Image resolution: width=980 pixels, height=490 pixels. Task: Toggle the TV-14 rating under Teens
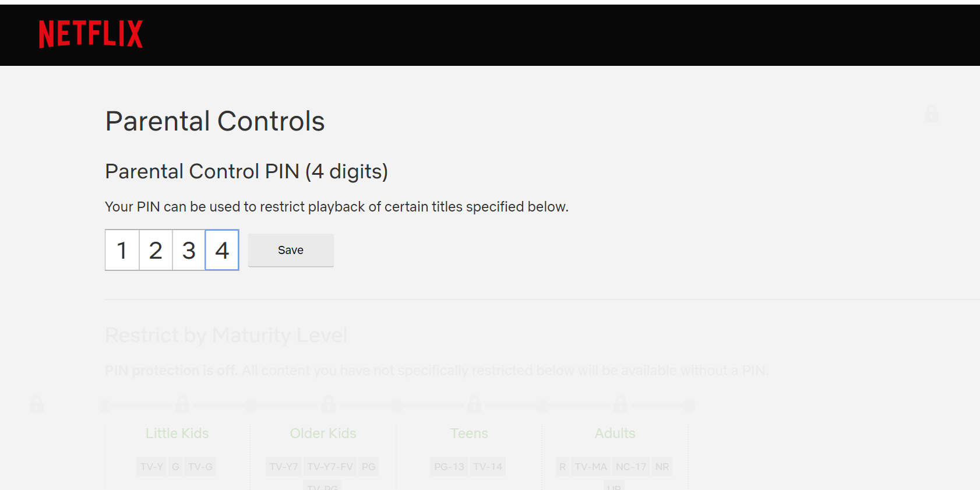pos(487,466)
